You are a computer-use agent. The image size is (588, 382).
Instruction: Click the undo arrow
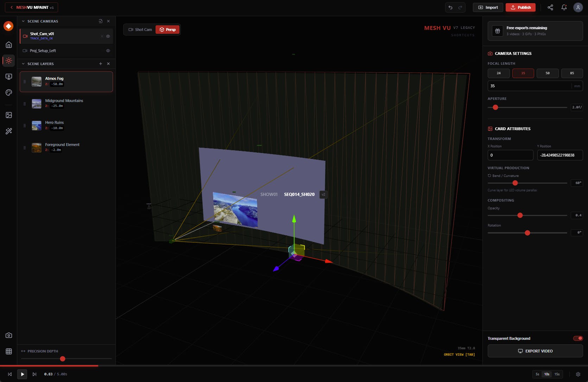450,7
